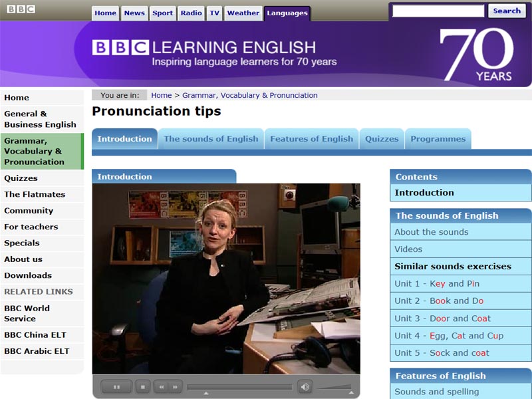Image resolution: width=532 pixels, height=399 pixels.
Task: Go to the Quizzes tab
Action: point(382,139)
